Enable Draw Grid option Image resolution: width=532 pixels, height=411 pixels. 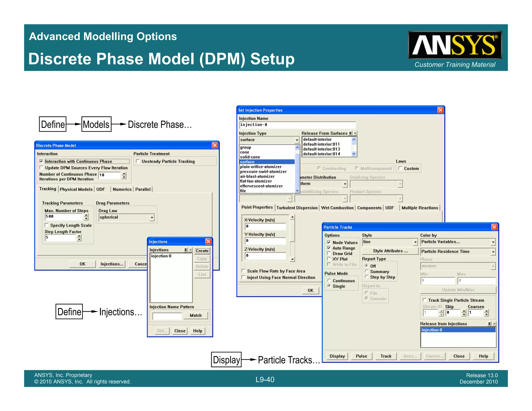click(329, 253)
